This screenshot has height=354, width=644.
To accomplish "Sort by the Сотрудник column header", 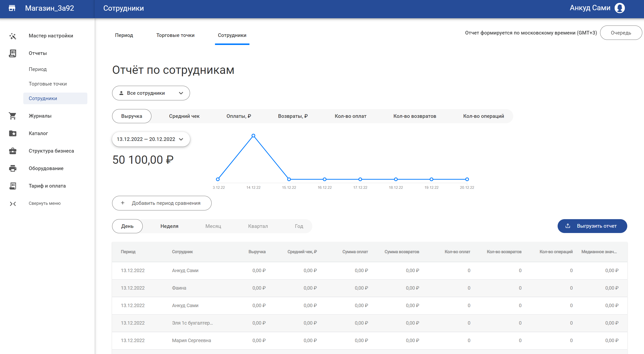I will [x=182, y=252].
